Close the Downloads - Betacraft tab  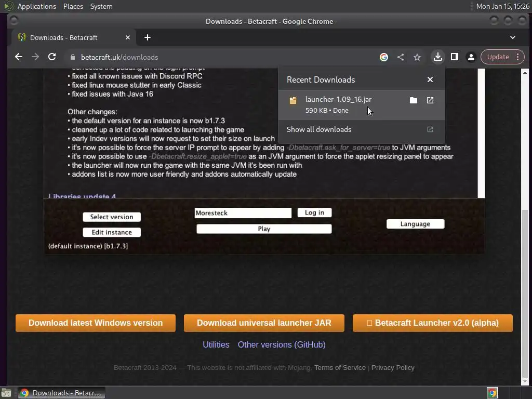[x=128, y=37]
